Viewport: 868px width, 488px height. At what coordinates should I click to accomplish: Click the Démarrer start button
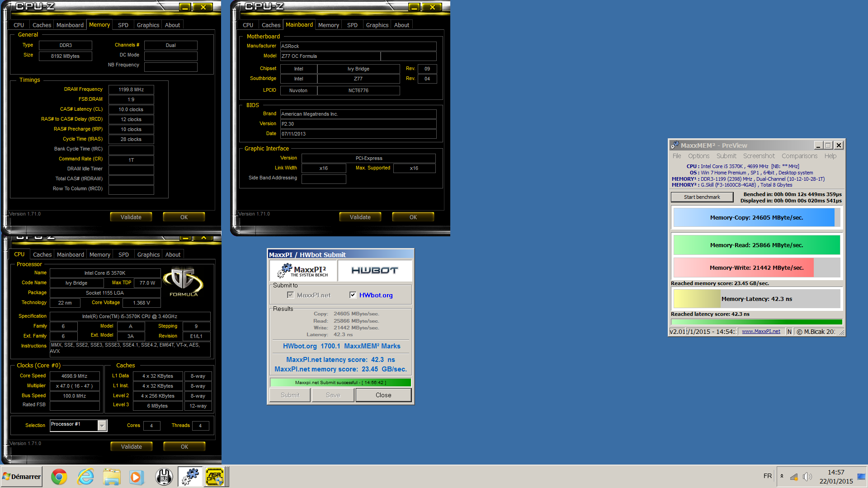coord(22,477)
